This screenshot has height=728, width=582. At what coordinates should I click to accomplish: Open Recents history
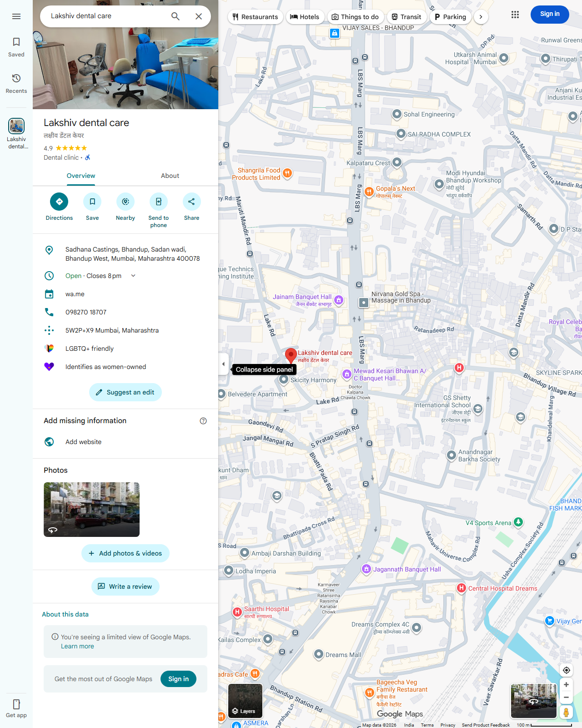[16, 84]
